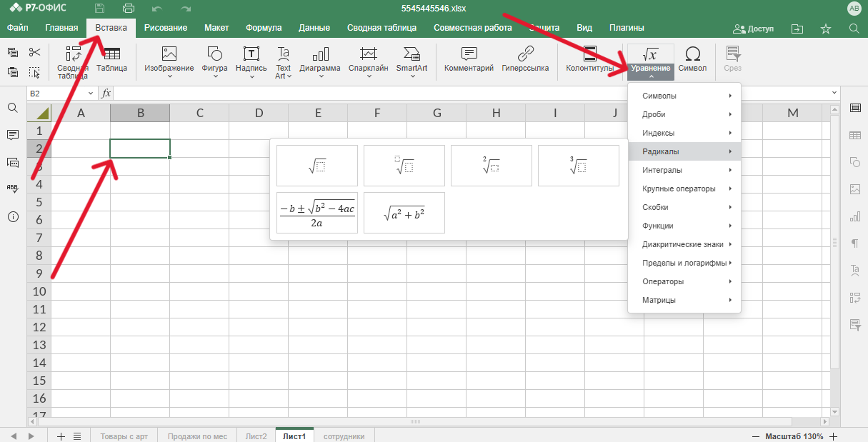This screenshot has height=442, width=868.
Task: Switch to the Формула ribbon tab
Action: click(x=264, y=28)
